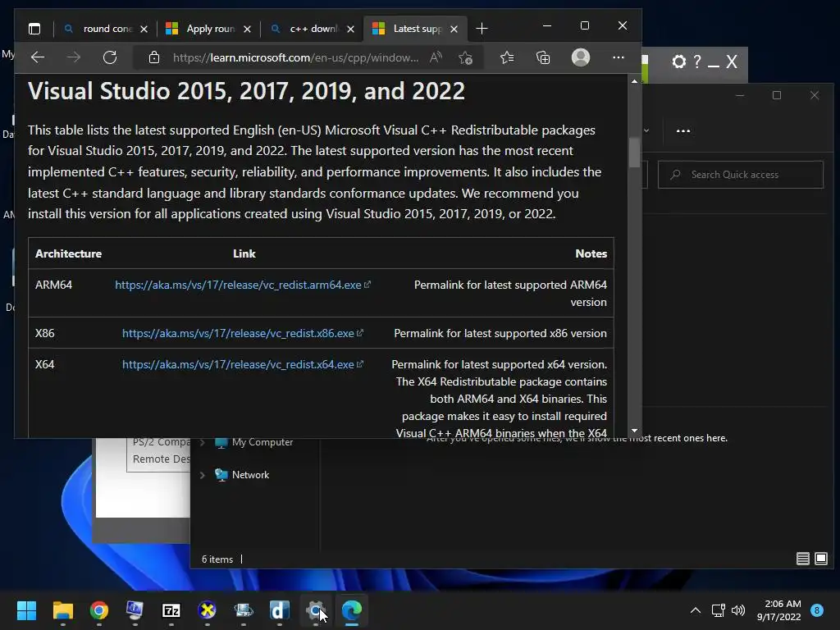The width and height of the screenshot is (840, 630).
Task: Click the Notes column header
Action: point(591,254)
